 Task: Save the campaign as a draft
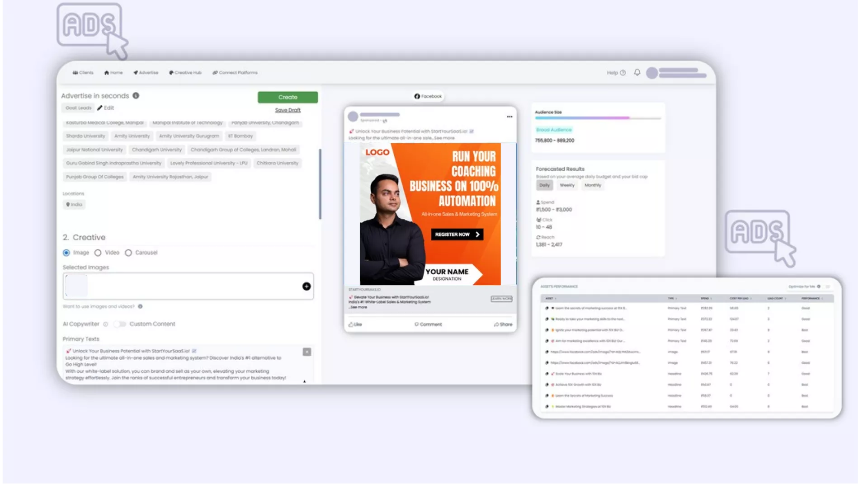tap(288, 110)
